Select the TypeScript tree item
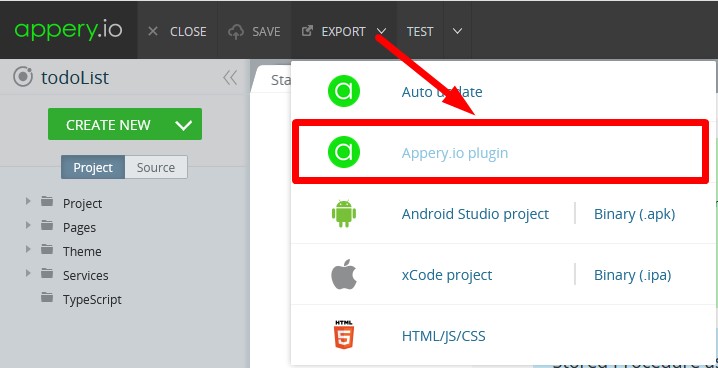The width and height of the screenshot is (718, 368). 92,300
